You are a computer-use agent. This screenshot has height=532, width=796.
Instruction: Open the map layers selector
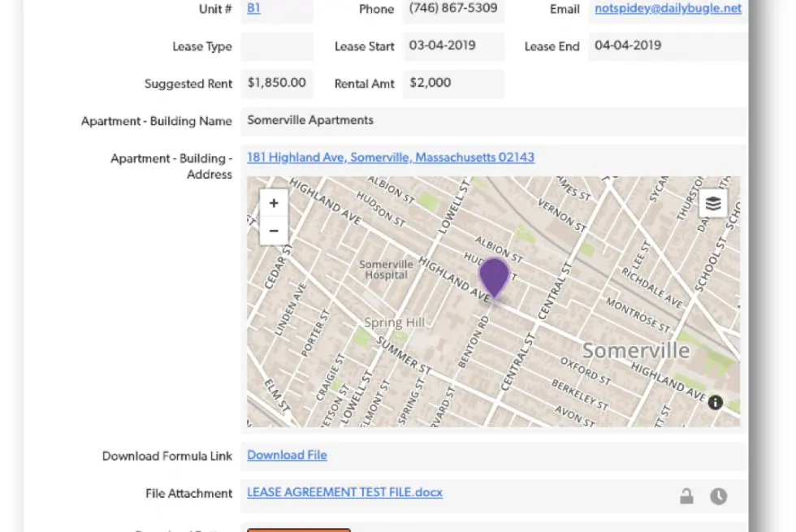(x=713, y=204)
